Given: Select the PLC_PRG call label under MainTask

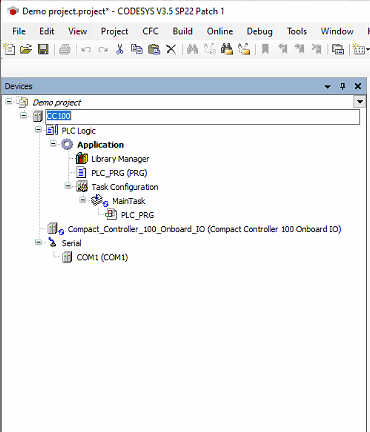Looking at the screenshot, I should click(137, 215).
